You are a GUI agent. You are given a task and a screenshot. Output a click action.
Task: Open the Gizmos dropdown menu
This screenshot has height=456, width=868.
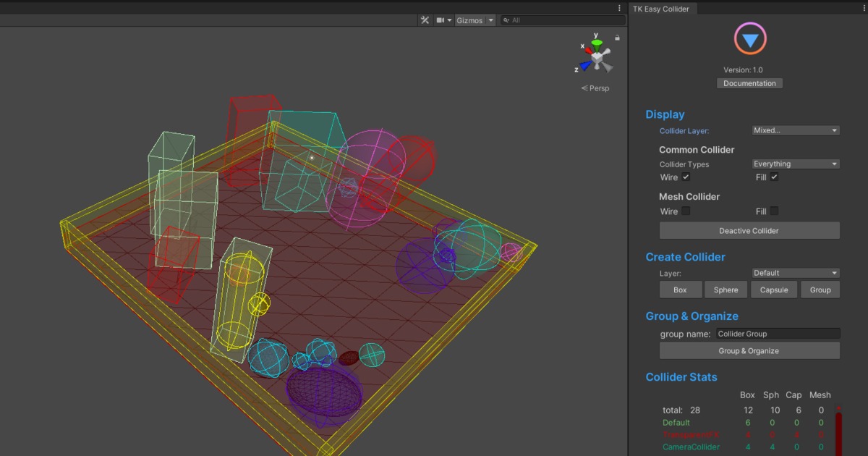tap(474, 20)
